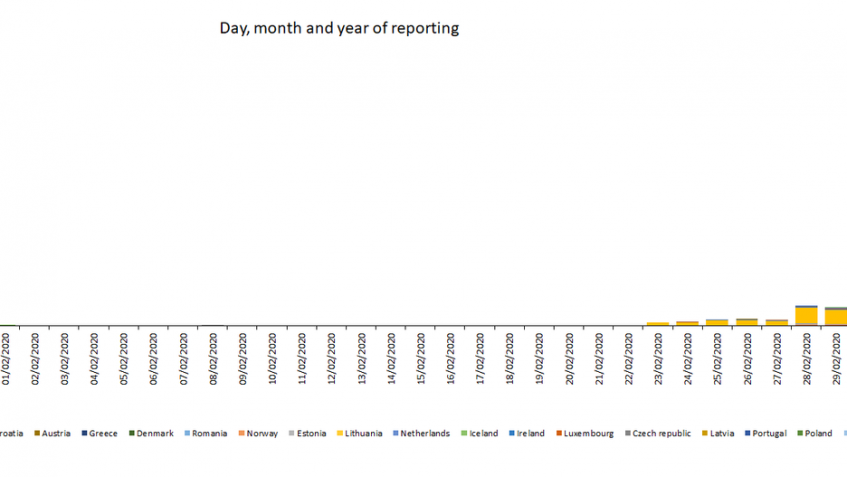Screen dimensions: 847x477
Task: Click the chart title 'Day, month and year of reporting'
Action: [x=339, y=28]
